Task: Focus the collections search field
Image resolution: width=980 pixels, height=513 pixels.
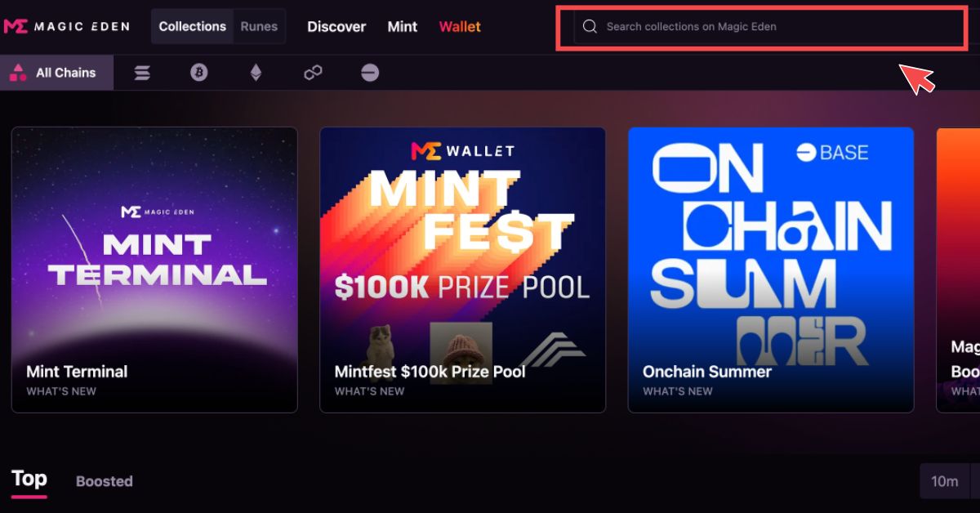Action: (x=768, y=27)
